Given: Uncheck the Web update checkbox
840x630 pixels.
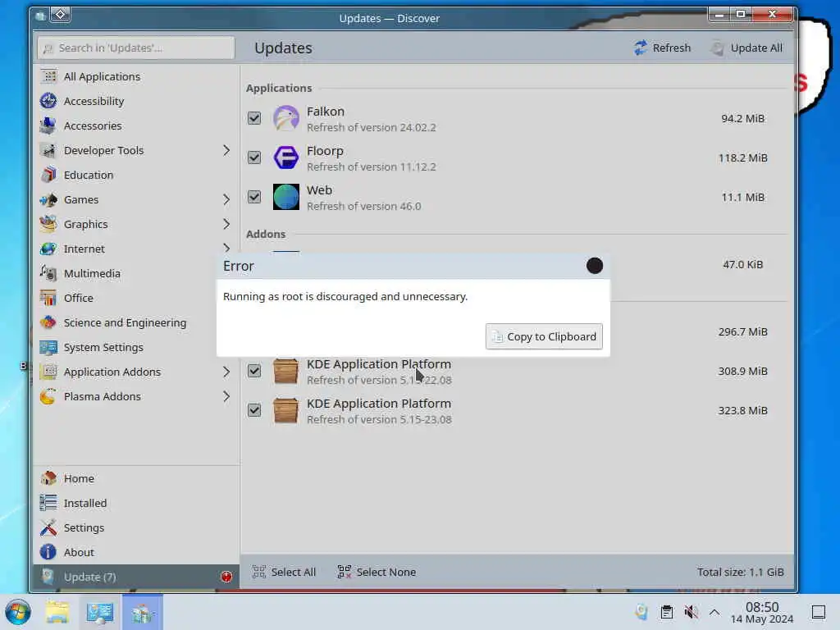Looking at the screenshot, I should click(x=254, y=197).
